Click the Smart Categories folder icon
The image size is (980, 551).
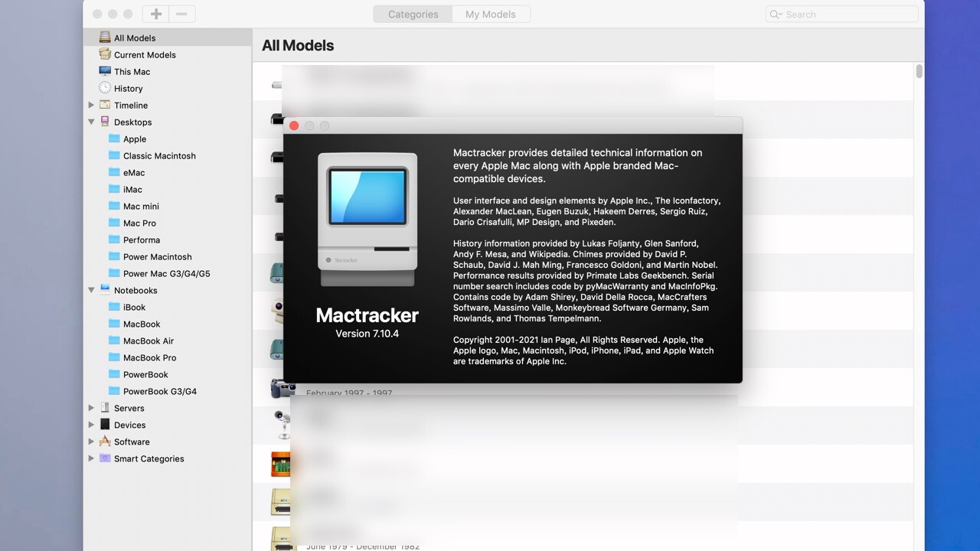(105, 458)
